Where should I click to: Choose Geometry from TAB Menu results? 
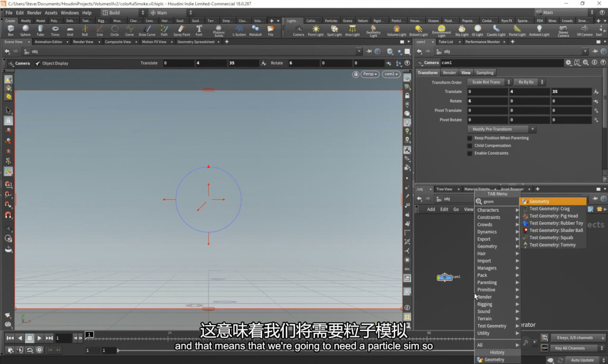[x=553, y=202]
